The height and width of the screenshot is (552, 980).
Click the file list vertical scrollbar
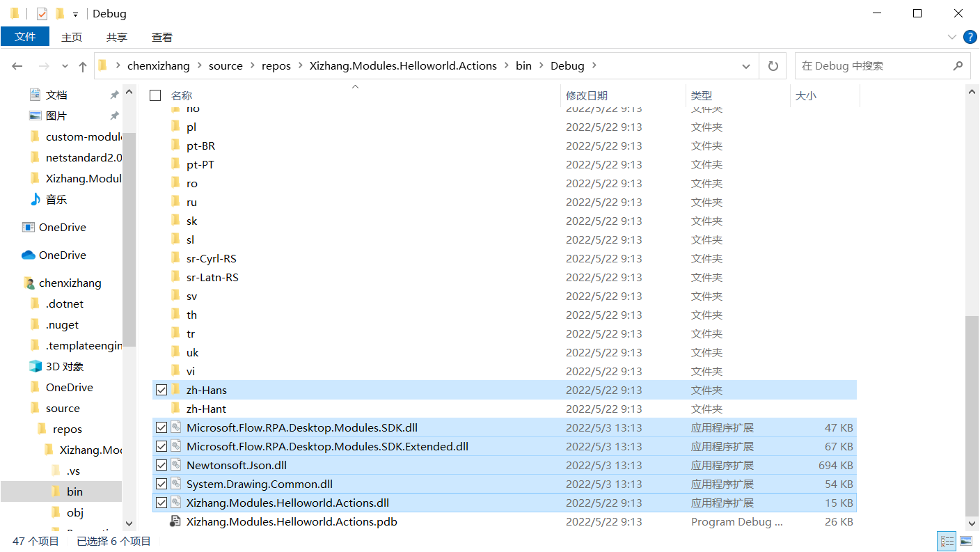[972, 416]
